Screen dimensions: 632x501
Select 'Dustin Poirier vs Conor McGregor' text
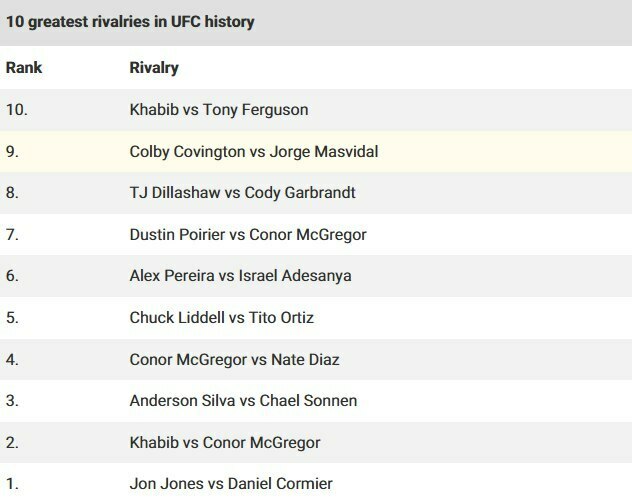248,235
